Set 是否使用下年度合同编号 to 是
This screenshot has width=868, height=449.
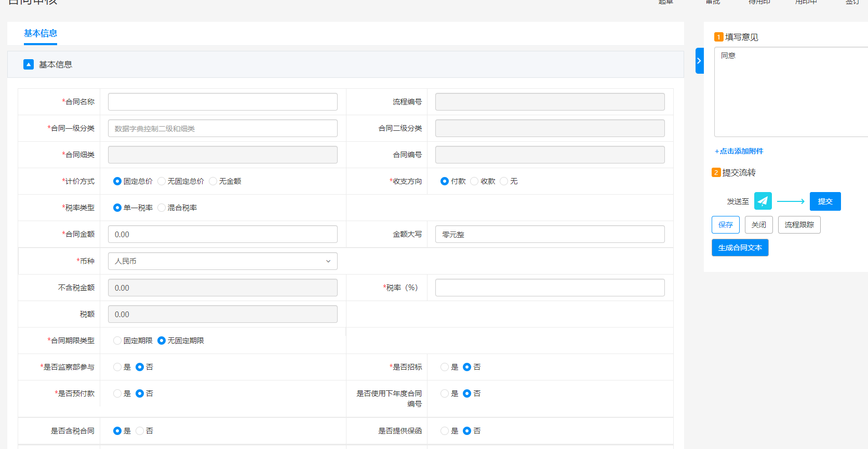coord(445,393)
